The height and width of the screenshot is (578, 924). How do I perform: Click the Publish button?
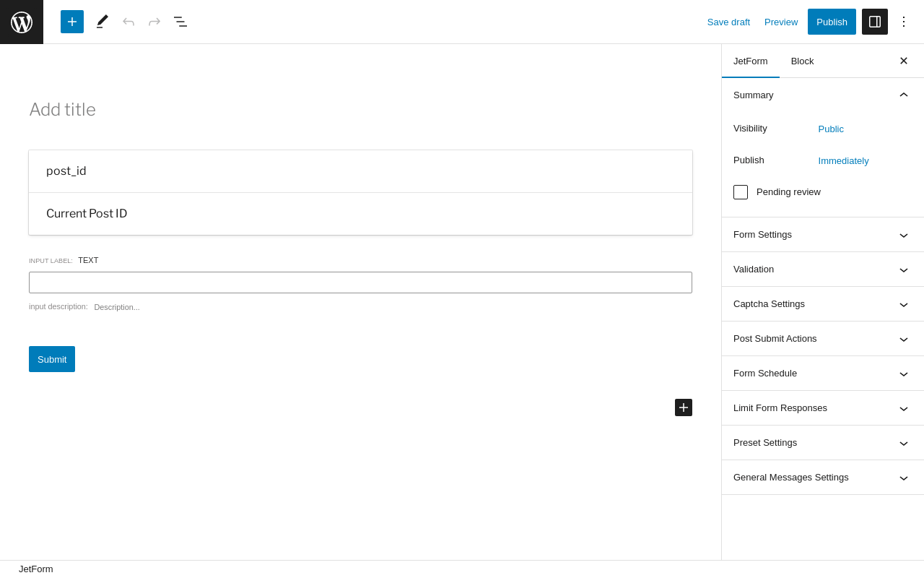tap(832, 22)
